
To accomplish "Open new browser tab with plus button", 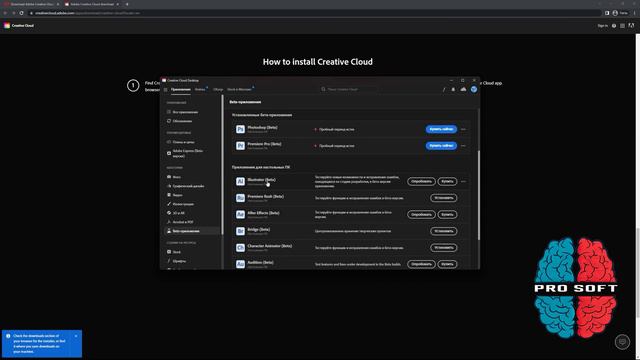I will pos(127,4).
